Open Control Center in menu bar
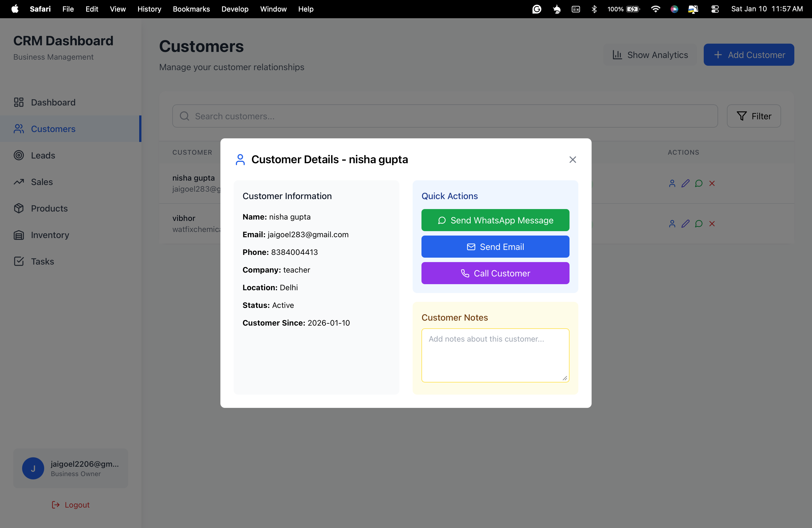812x528 pixels. click(x=715, y=9)
